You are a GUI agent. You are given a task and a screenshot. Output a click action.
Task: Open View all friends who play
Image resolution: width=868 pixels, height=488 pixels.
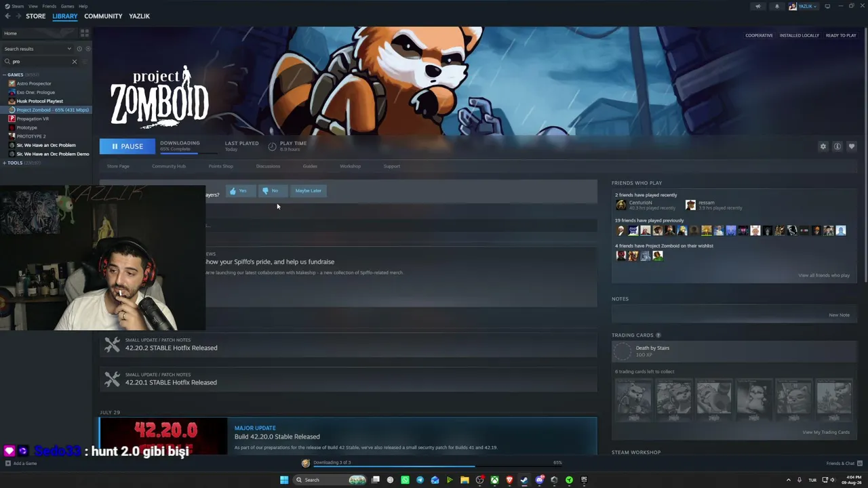(824, 275)
